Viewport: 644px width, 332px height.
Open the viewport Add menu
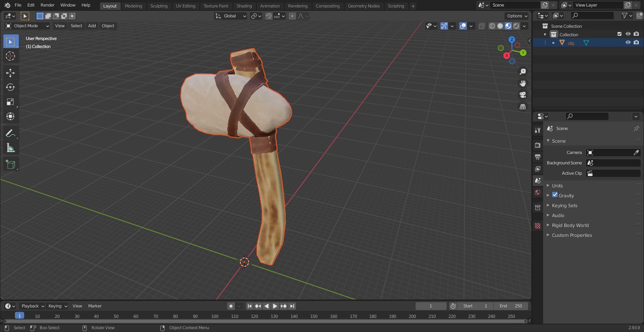pyautogui.click(x=92, y=26)
